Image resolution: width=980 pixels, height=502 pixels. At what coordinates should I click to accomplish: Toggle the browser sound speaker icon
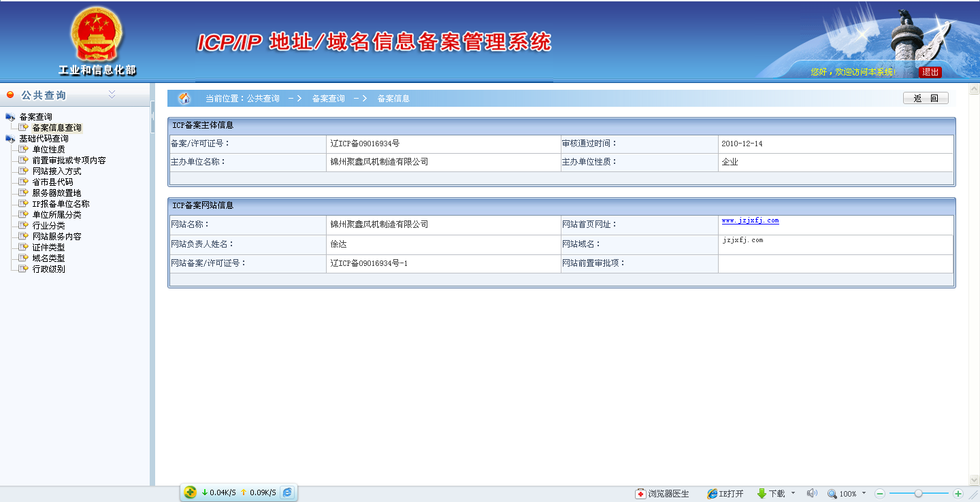812,493
